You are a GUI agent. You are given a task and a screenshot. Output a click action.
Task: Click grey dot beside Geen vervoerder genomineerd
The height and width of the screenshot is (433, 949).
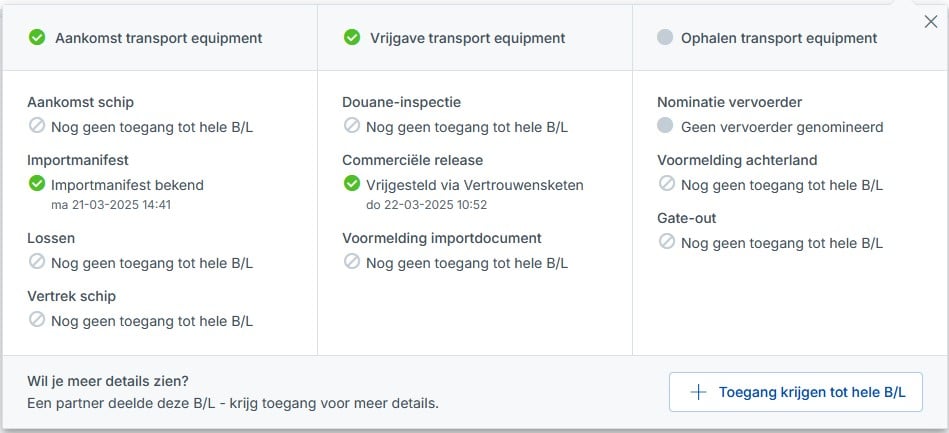[665, 126]
